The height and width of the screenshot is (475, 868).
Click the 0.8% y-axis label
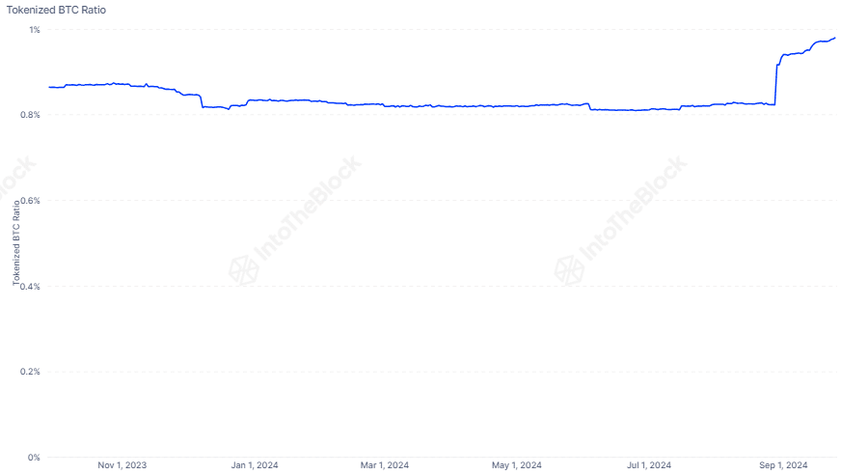31,115
